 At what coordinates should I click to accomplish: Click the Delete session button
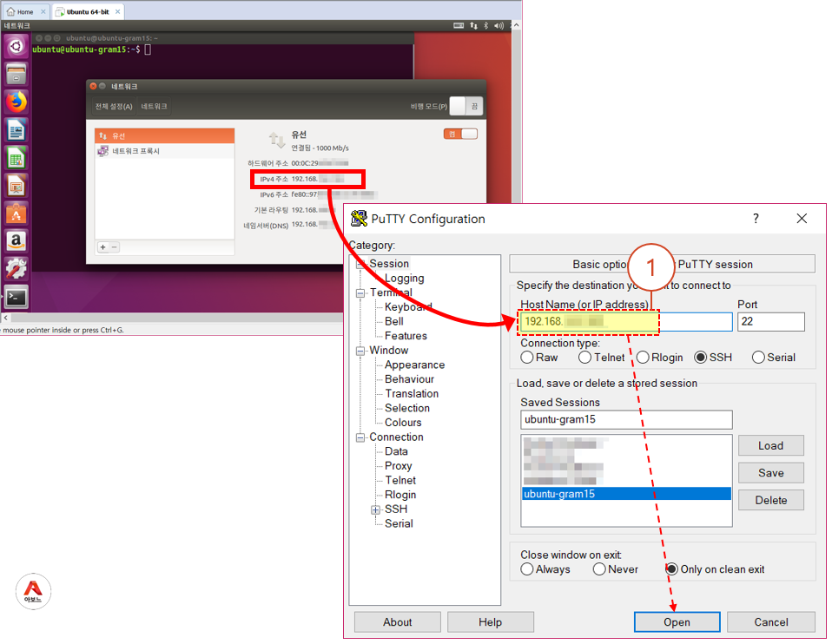tap(771, 500)
